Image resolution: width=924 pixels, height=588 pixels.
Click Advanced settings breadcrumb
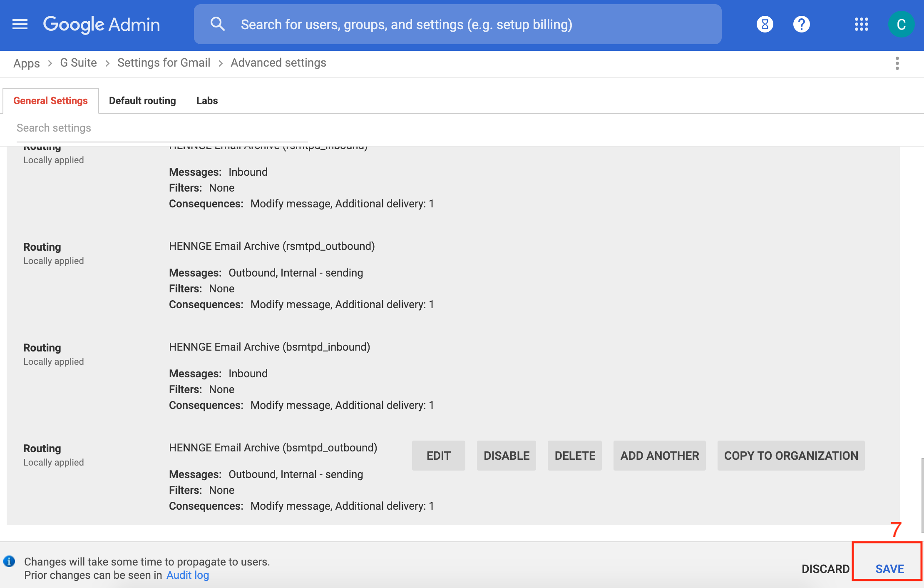(x=278, y=63)
